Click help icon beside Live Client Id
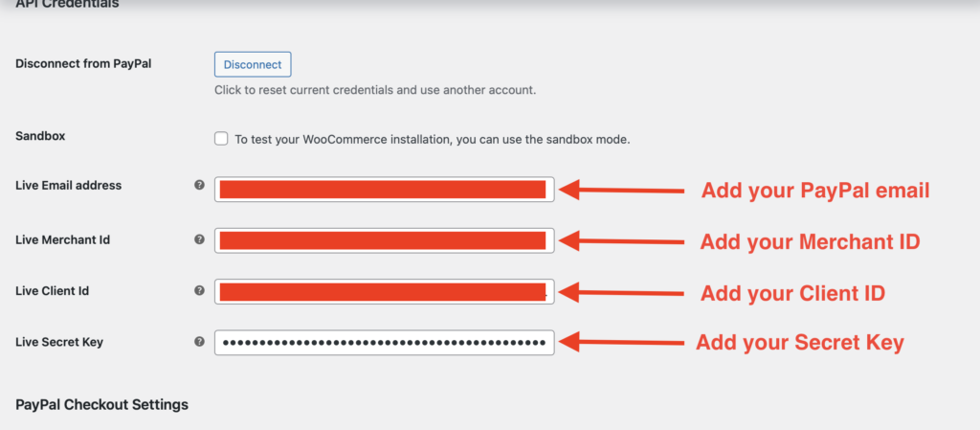The width and height of the screenshot is (980, 430). point(199,290)
